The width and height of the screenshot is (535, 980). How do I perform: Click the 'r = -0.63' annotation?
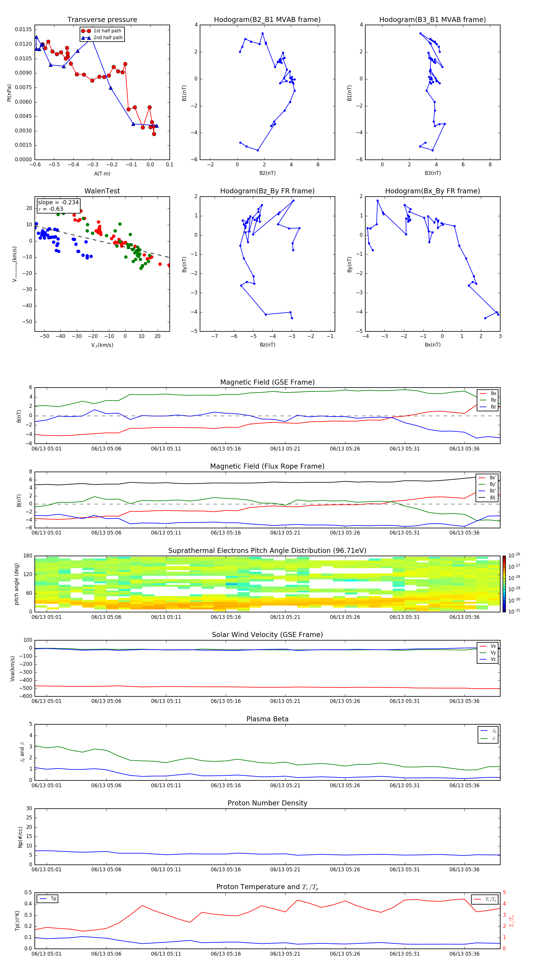point(51,209)
